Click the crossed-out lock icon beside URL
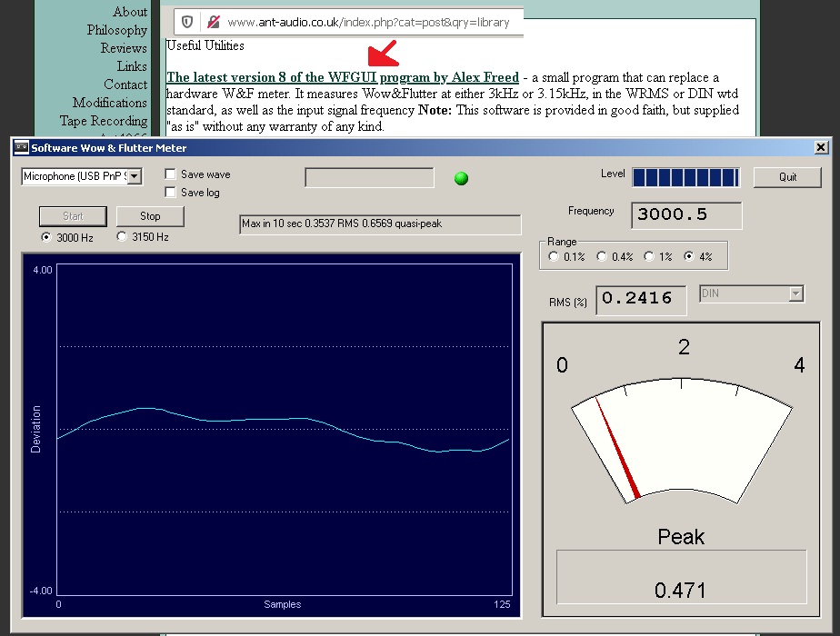This screenshot has height=636, width=840. 214,22
